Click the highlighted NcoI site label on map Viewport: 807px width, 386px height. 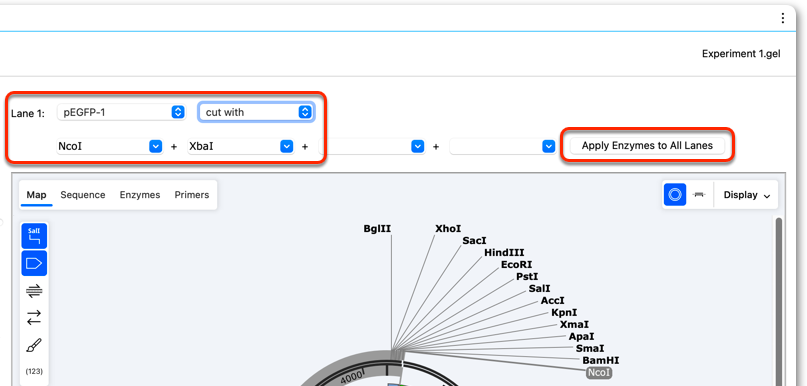coord(599,373)
